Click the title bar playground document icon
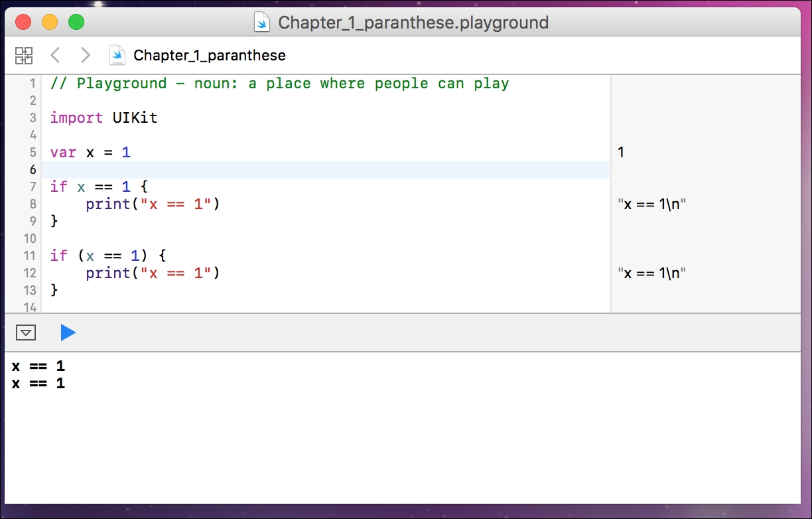 [x=263, y=23]
